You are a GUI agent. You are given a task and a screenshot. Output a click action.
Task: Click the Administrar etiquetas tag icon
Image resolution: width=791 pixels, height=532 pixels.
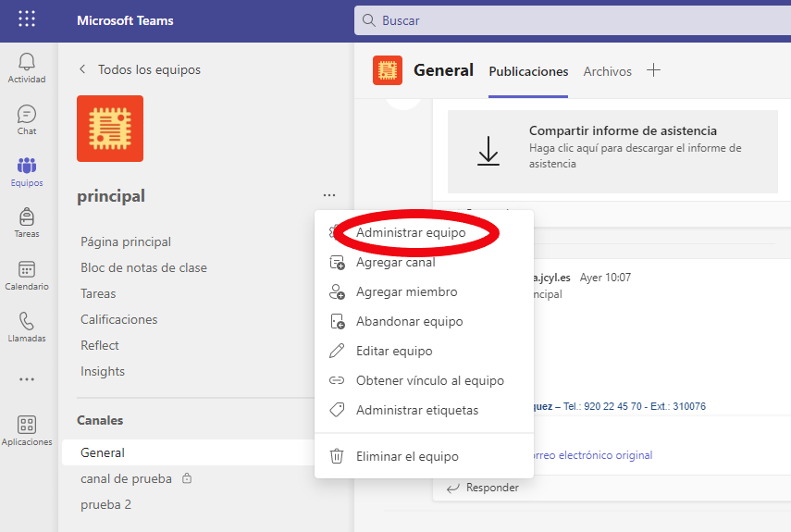(x=337, y=410)
